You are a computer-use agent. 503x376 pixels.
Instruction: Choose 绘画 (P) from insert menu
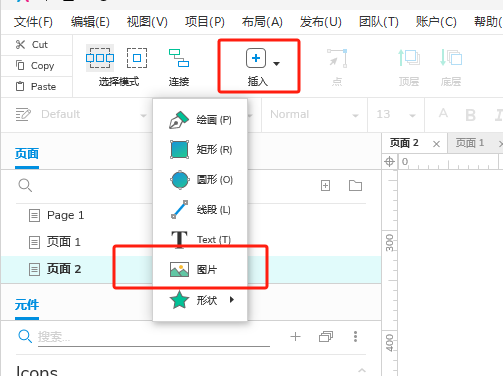point(200,120)
